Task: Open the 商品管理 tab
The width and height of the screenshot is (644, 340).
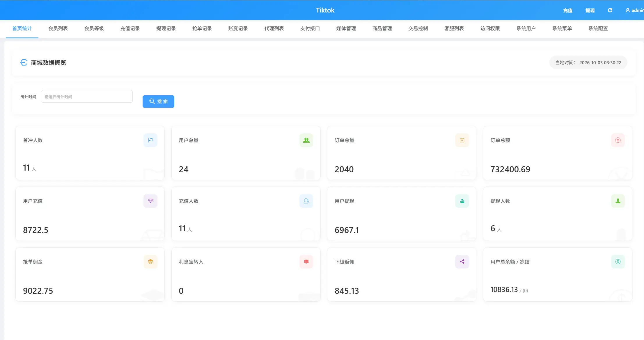Action: 382,28
